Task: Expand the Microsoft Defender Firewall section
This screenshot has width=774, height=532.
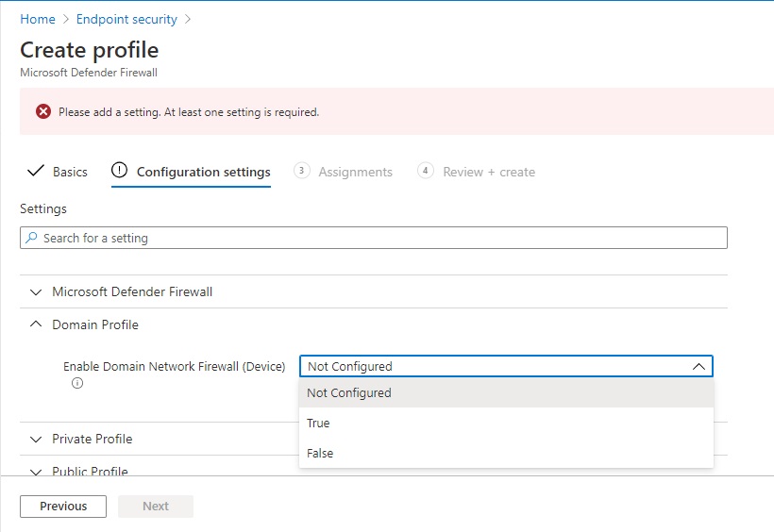Action: (36, 292)
